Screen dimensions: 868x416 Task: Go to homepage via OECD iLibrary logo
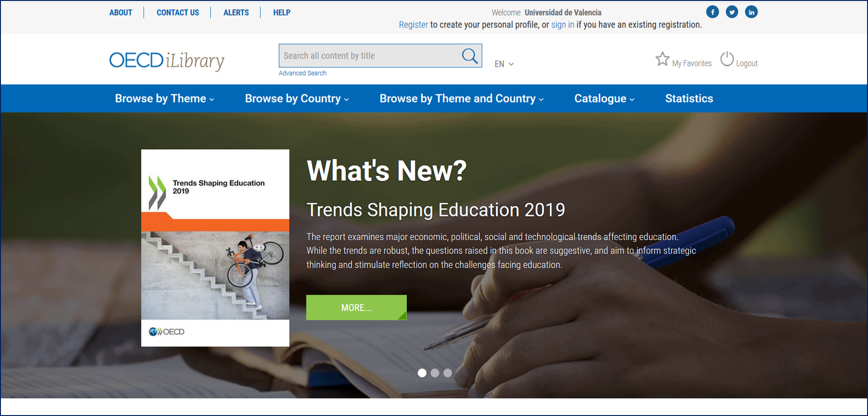(167, 61)
